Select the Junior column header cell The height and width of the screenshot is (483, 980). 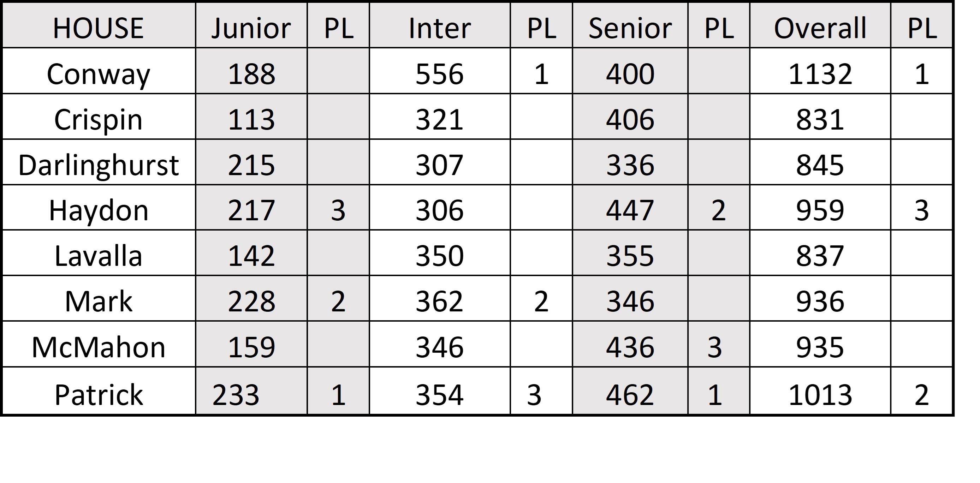pyautogui.click(x=251, y=28)
